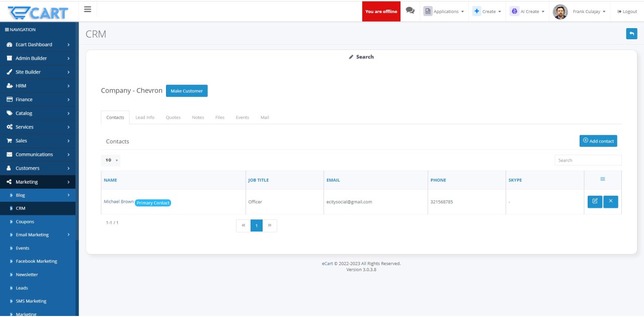Open Facebook Marketing in sidebar
This screenshot has height=317, width=644.
38,262
